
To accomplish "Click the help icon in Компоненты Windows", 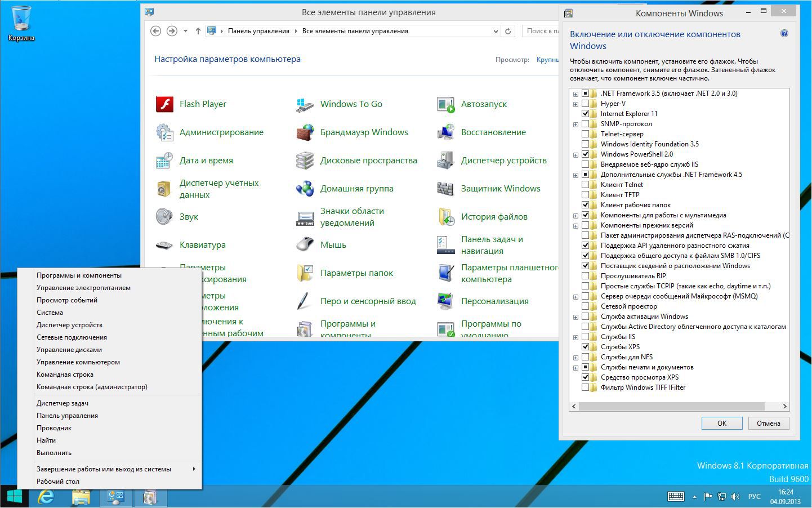I will pos(784,34).
